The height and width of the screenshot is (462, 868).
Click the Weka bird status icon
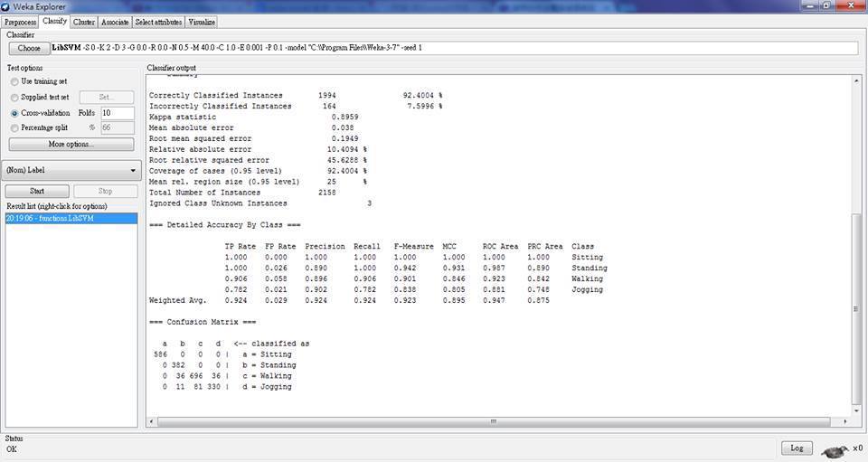coord(835,450)
